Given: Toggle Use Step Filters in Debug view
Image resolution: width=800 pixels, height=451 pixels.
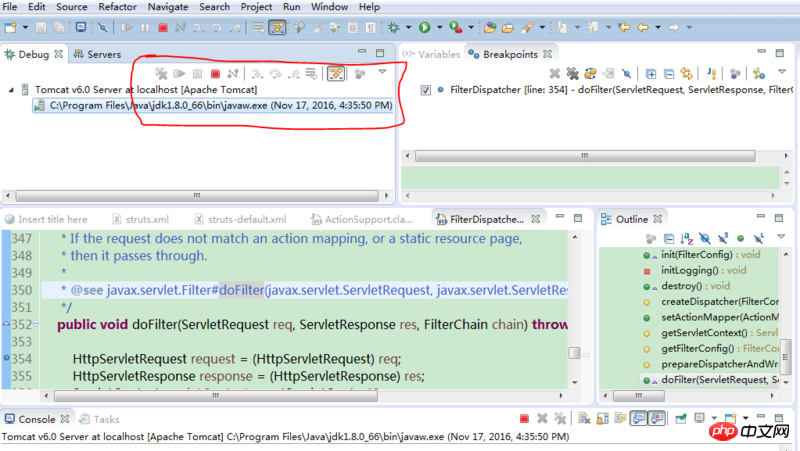Looking at the screenshot, I should (x=336, y=74).
